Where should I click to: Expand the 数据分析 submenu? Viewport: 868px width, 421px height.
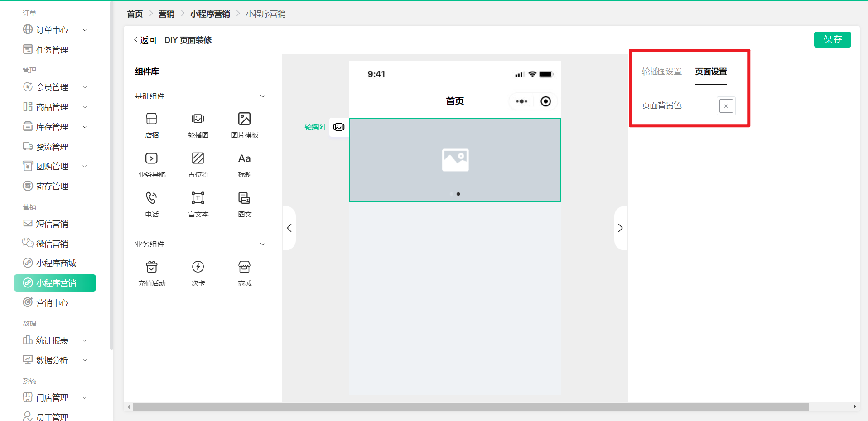click(85, 360)
